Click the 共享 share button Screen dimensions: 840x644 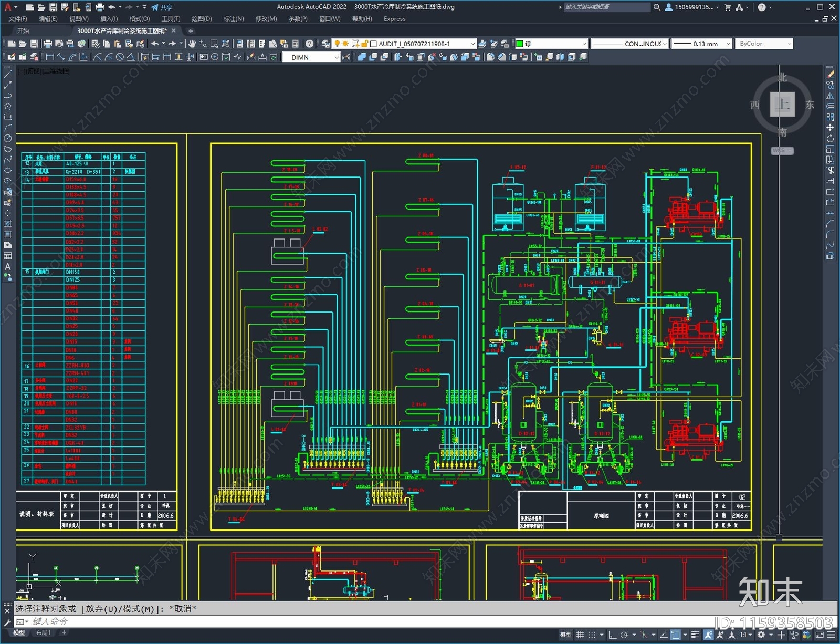161,7
